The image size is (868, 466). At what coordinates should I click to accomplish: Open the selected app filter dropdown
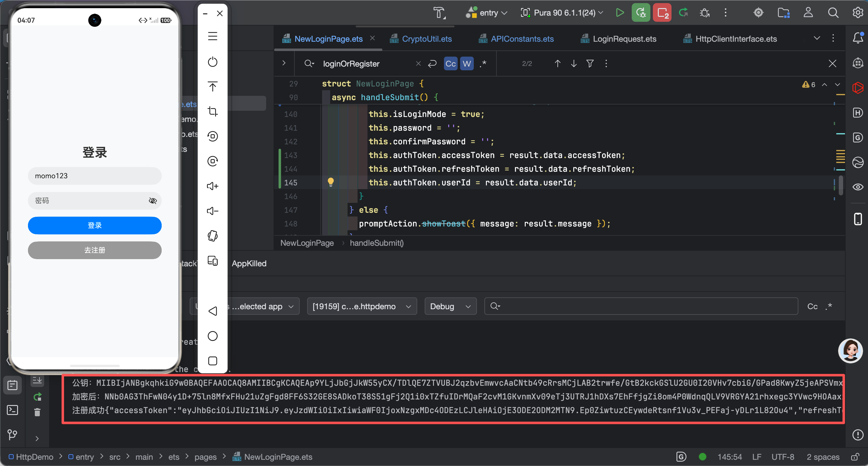[245, 306]
